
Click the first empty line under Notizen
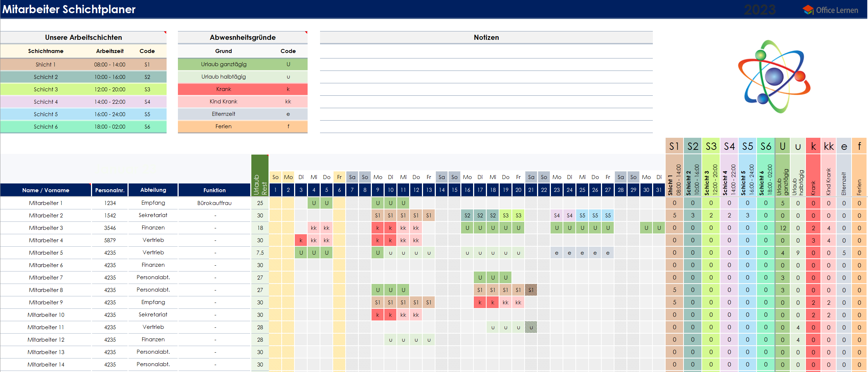486,52
